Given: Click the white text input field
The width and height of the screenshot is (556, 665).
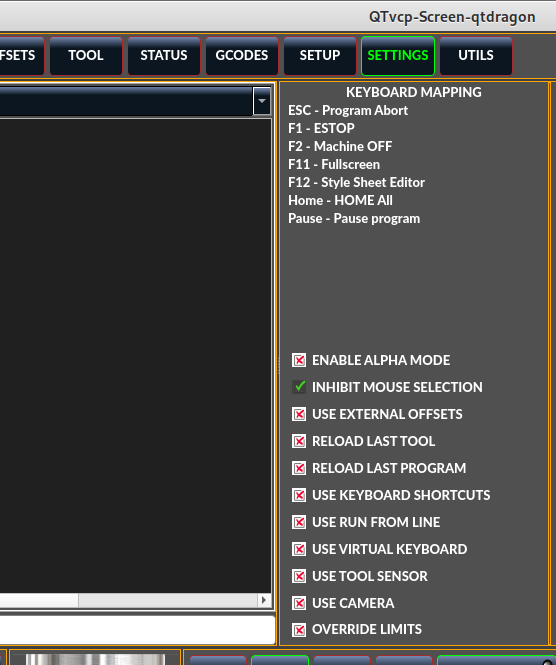Looking at the screenshot, I should point(137,630).
